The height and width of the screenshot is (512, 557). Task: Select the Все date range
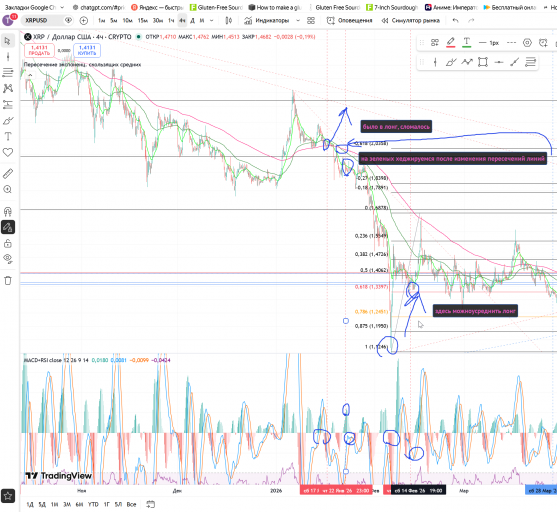tap(131, 504)
